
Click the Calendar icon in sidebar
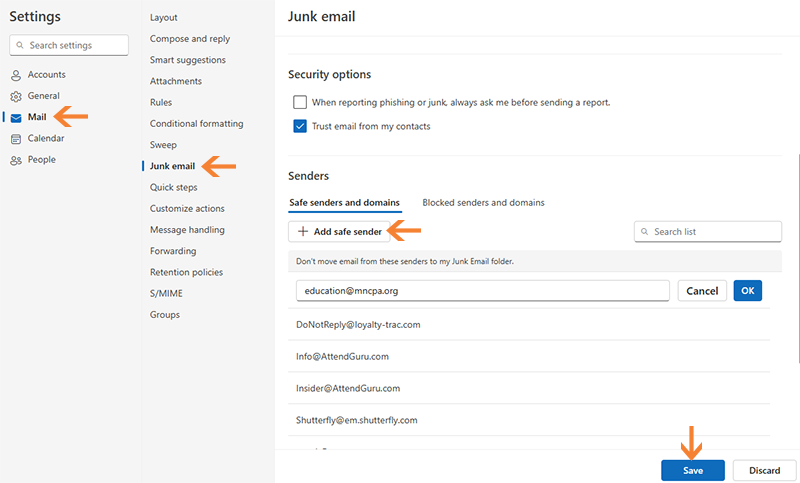pos(16,138)
